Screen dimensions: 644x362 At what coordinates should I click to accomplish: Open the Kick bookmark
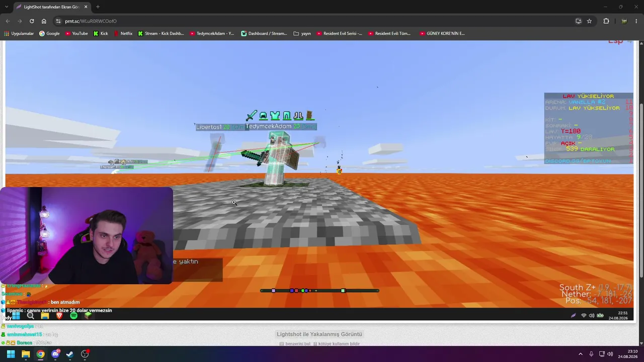tap(101, 34)
